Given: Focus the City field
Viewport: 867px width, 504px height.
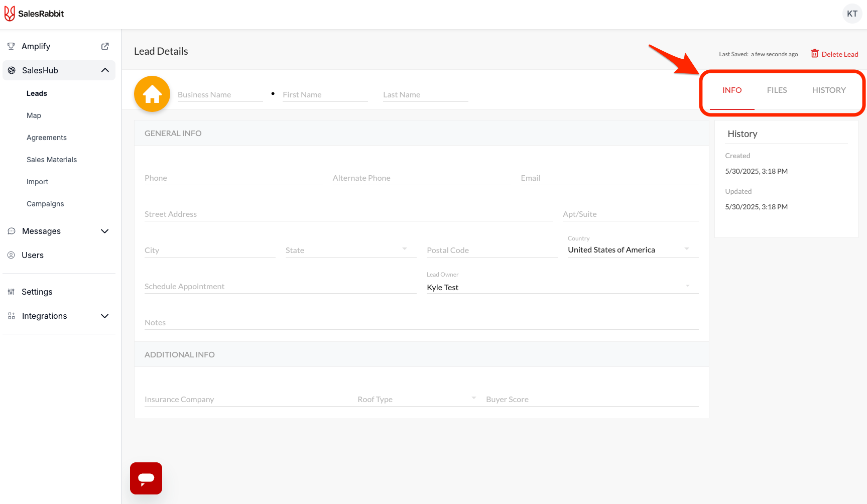Looking at the screenshot, I should click(x=210, y=250).
